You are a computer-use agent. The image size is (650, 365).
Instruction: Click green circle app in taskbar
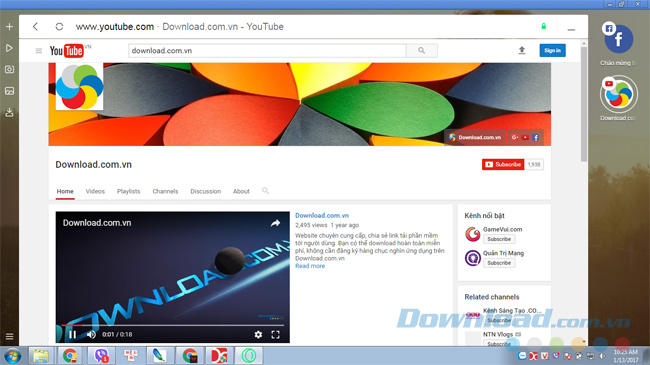point(249,356)
